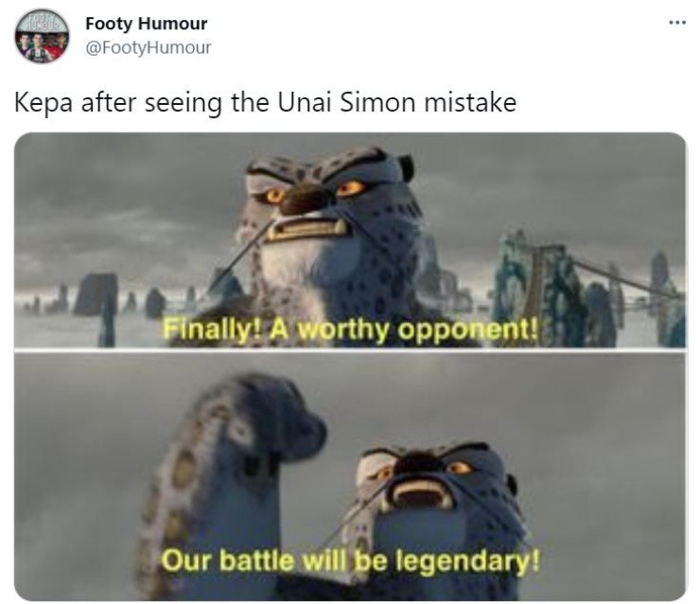
Task: Click the tweet text about Kepa
Action: tap(265, 102)
